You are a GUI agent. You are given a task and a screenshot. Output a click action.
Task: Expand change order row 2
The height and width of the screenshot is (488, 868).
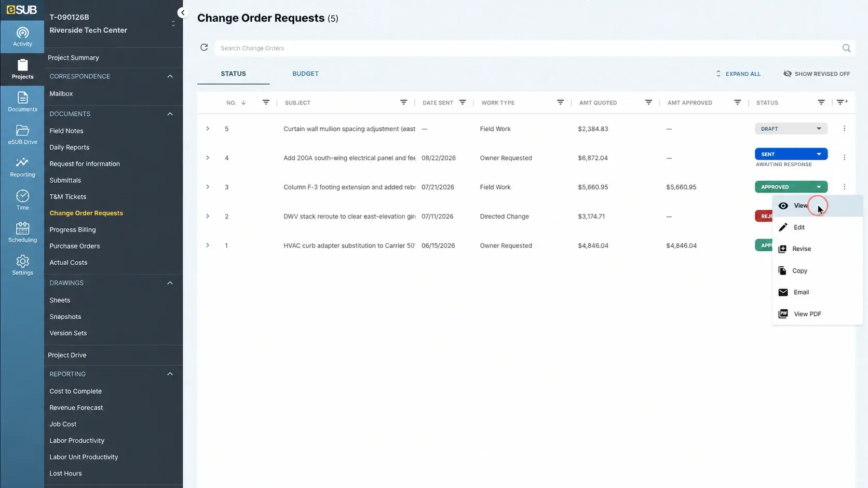point(208,216)
